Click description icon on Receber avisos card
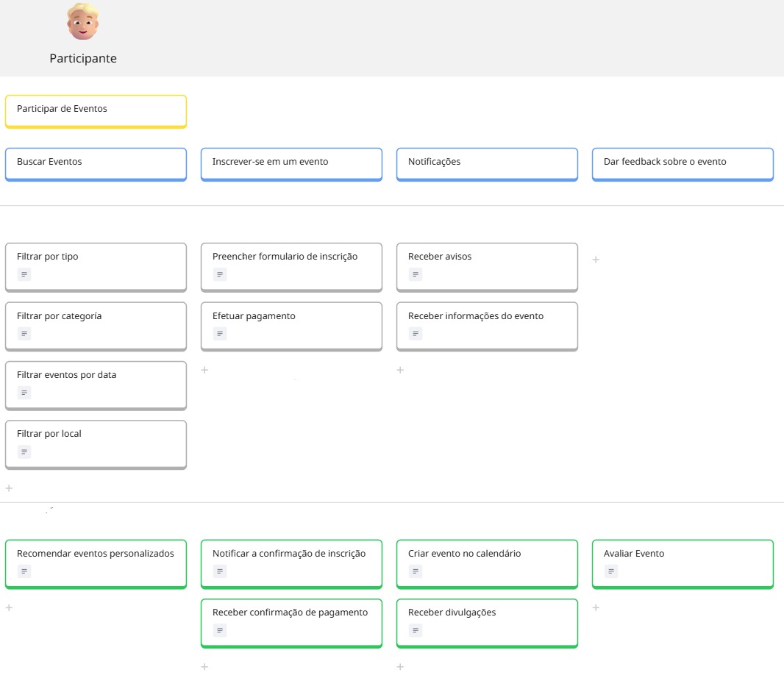Image resolution: width=784 pixels, height=689 pixels. coord(416,275)
